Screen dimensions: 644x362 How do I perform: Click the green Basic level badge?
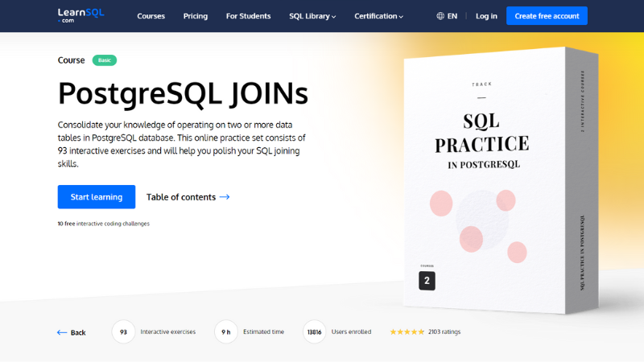click(105, 60)
